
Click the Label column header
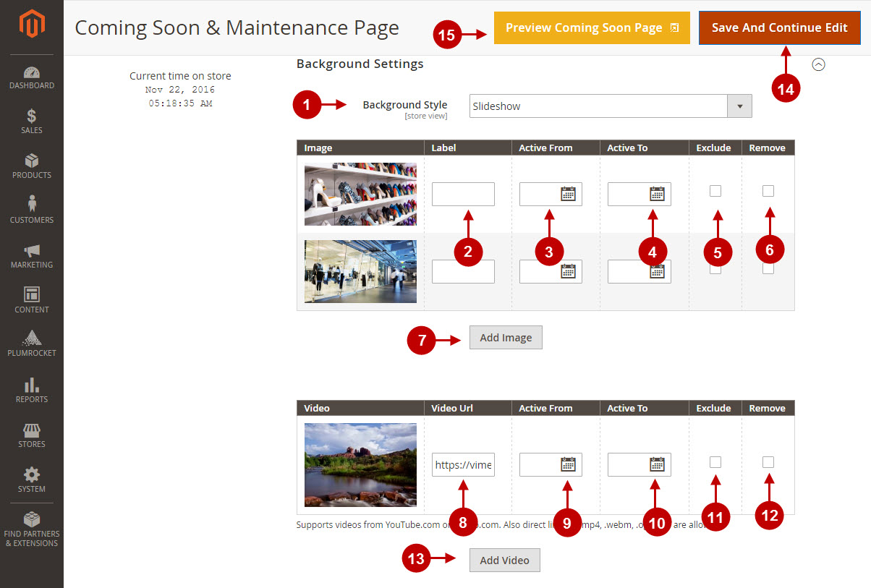click(444, 148)
